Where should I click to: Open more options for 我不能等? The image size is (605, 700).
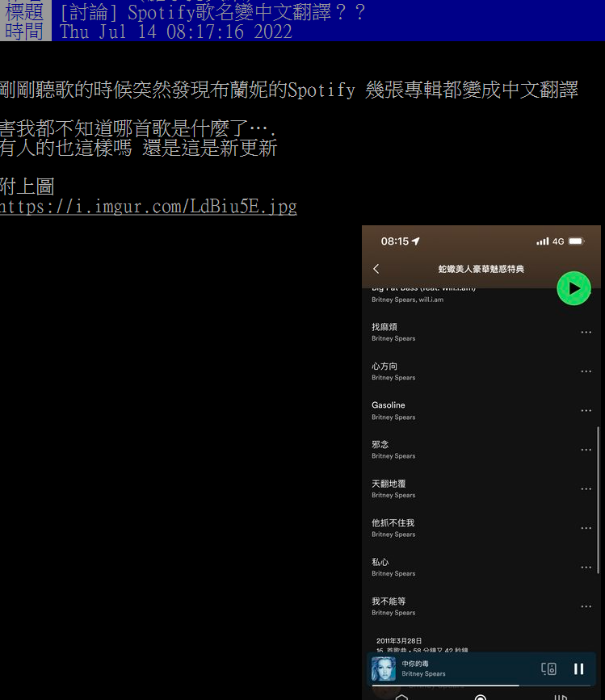click(586, 606)
